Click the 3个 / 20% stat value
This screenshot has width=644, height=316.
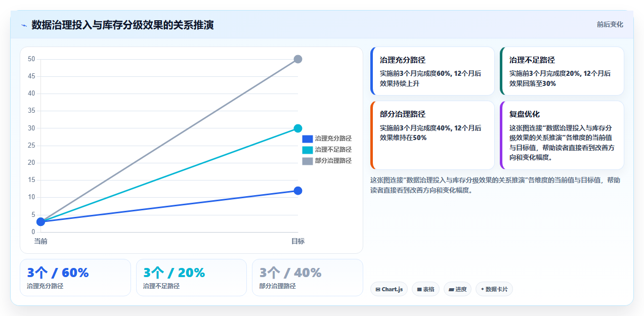(x=174, y=273)
